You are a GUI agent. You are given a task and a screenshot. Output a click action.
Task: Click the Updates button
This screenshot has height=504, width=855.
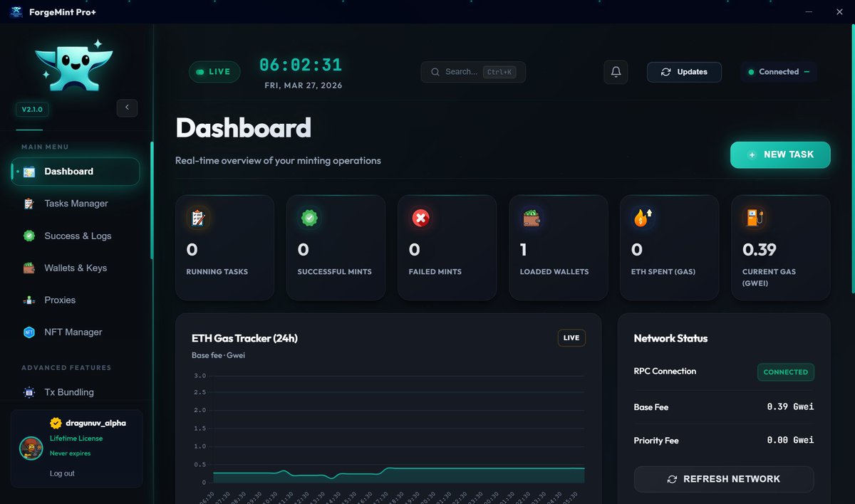pos(684,72)
